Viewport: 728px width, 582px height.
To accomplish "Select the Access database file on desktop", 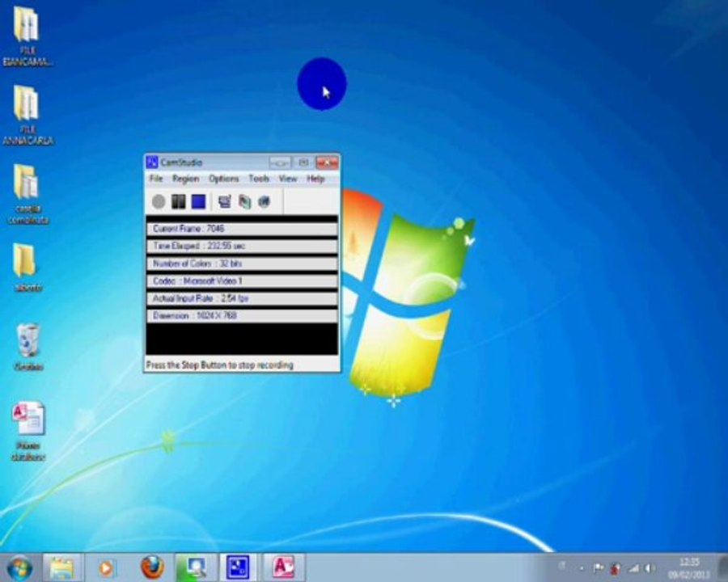I will pyautogui.click(x=28, y=431).
